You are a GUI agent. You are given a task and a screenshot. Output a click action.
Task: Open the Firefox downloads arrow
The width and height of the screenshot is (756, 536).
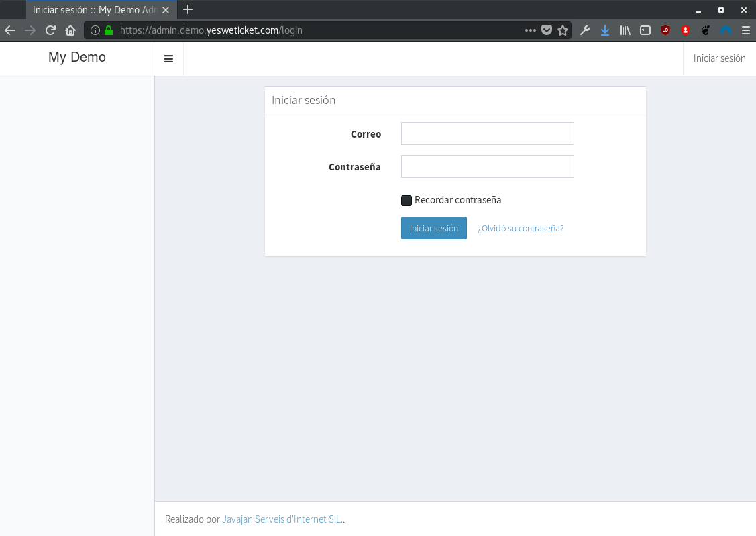604,30
